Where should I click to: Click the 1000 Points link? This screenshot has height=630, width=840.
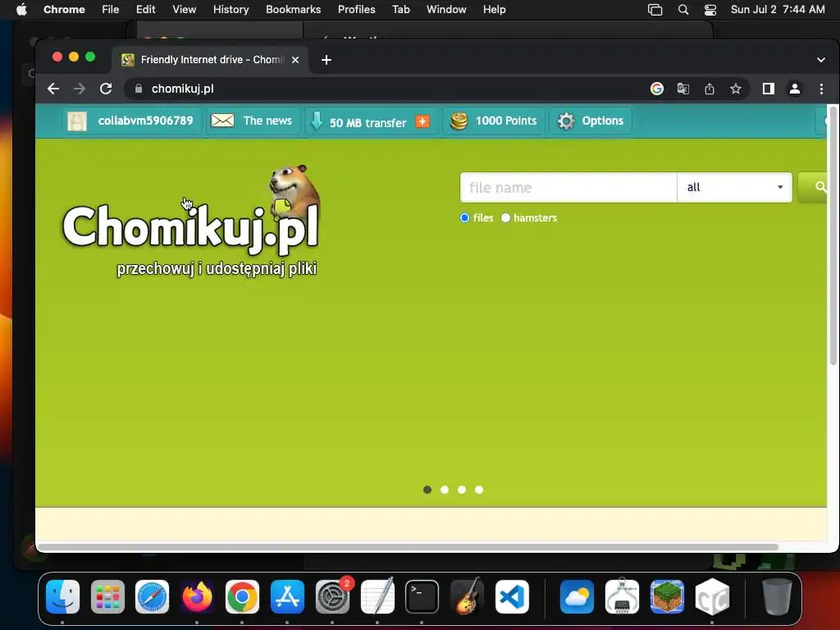(x=505, y=121)
